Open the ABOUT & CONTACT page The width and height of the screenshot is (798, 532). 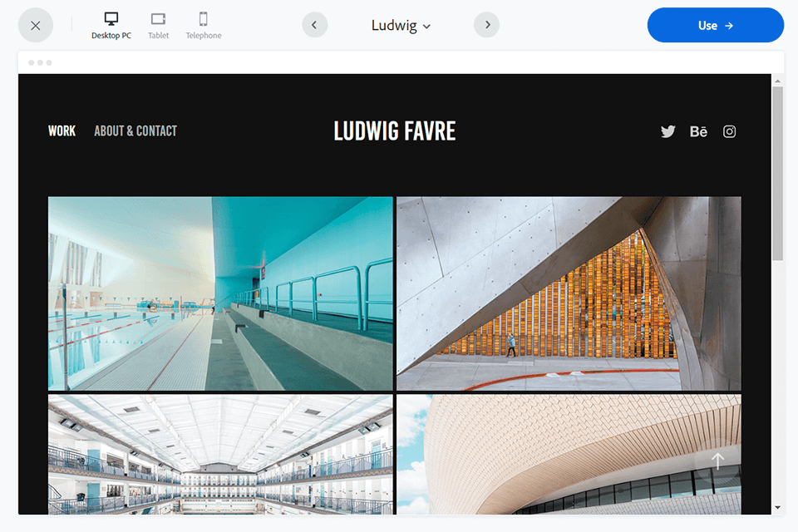(135, 131)
